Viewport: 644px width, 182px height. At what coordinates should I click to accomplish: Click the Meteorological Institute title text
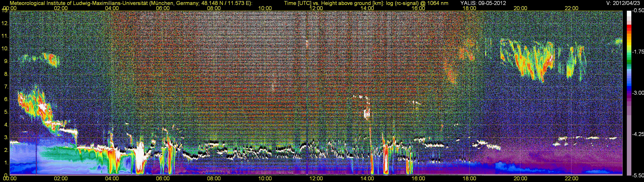tap(131, 3)
